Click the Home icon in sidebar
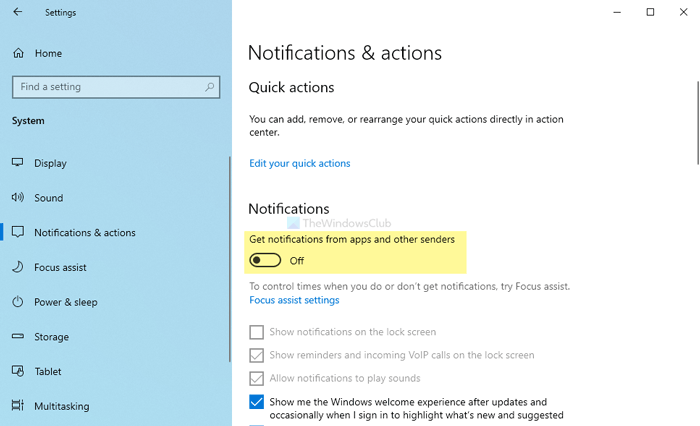700x426 pixels. pos(18,53)
